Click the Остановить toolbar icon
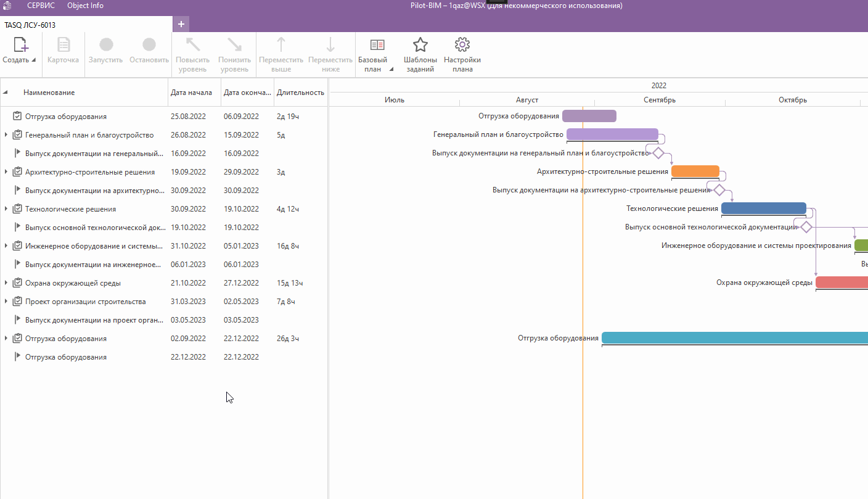Image resolution: width=868 pixels, height=499 pixels. (x=149, y=45)
